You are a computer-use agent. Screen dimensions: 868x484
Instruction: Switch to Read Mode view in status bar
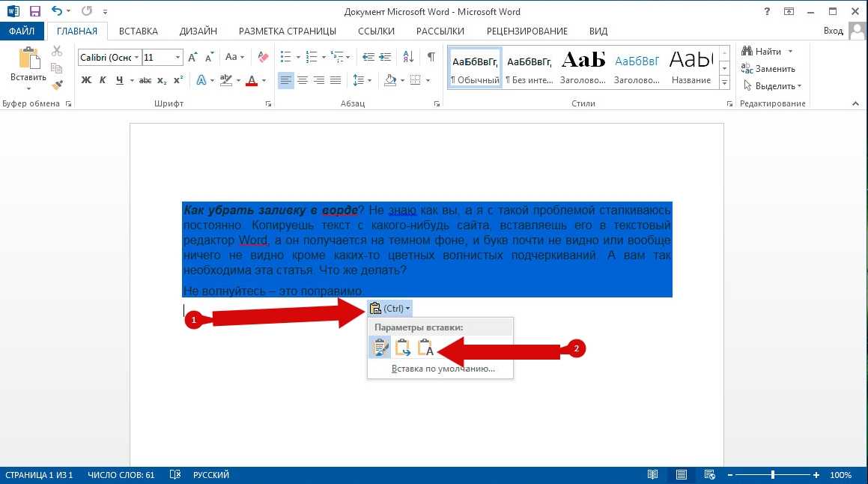(652, 474)
